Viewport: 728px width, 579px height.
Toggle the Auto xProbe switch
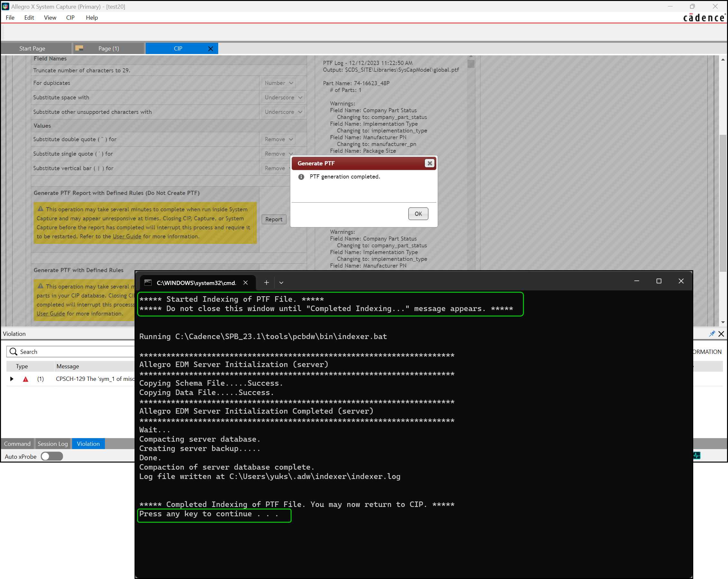click(x=52, y=456)
